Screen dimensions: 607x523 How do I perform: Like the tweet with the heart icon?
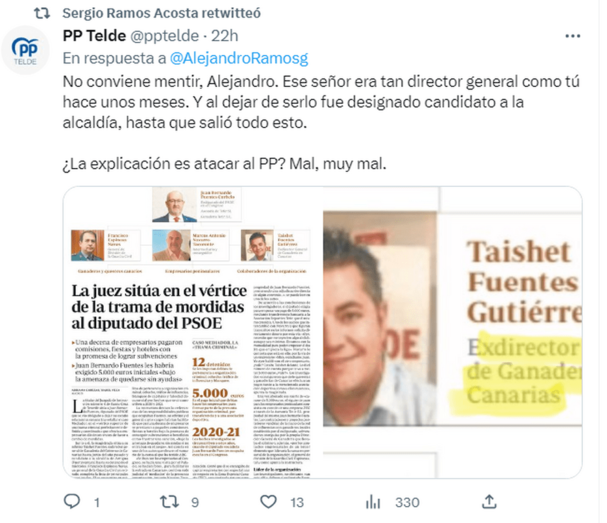(x=268, y=502)
